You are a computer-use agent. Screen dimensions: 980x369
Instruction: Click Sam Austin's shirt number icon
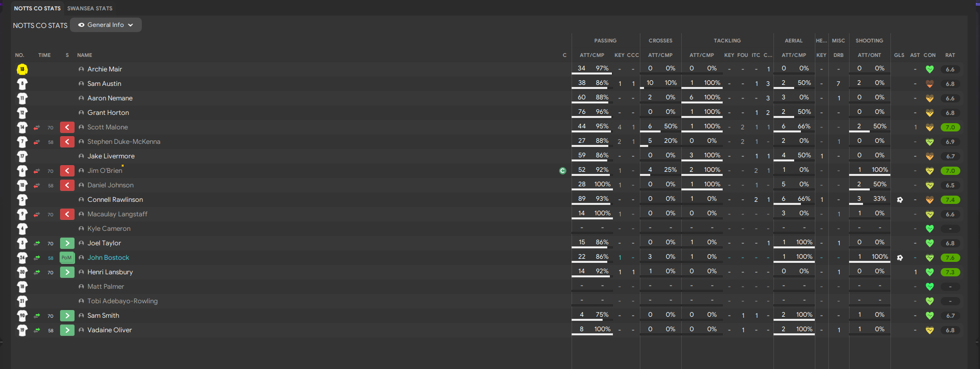tap(22, 83)
